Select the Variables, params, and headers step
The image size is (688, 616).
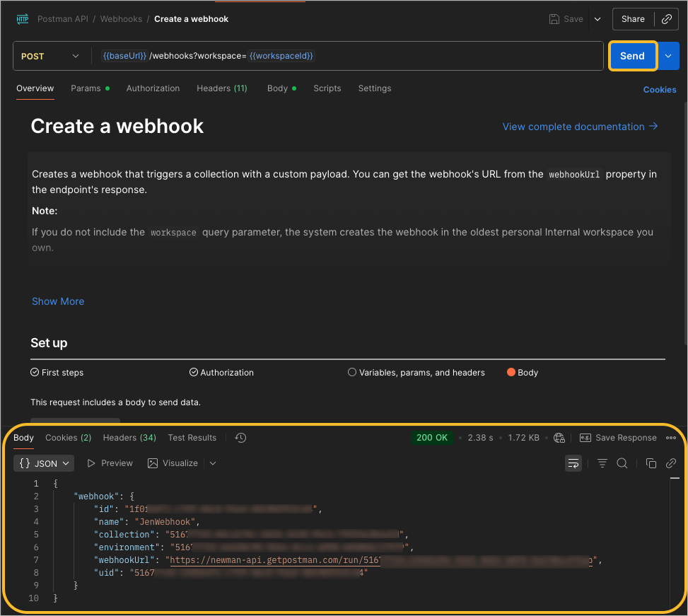click(416, 373)
